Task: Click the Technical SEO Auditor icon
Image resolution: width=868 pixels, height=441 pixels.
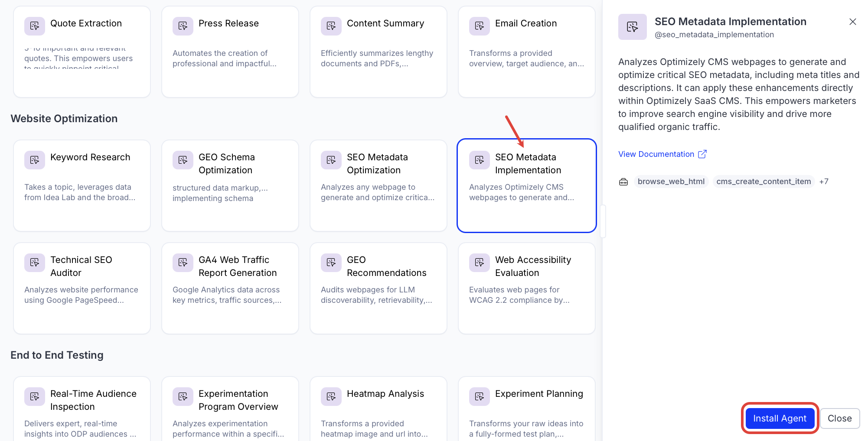Action: point(35,263)
